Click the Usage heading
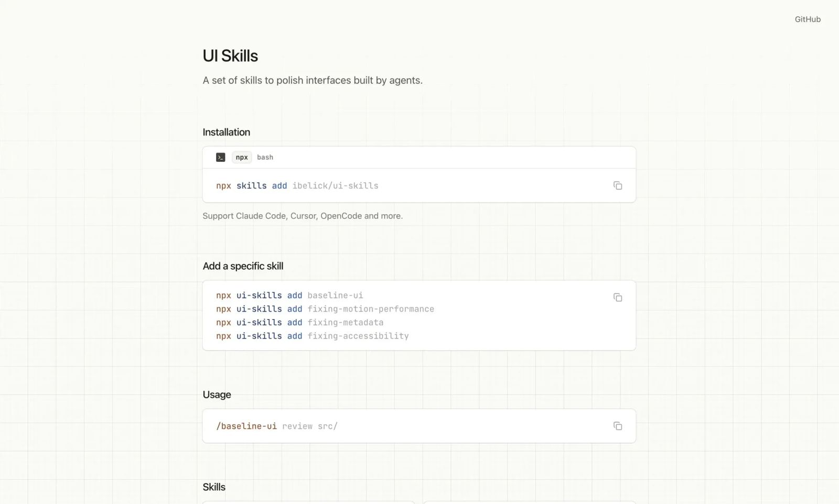This screenshot has width=839, height=504. point(217,395)
